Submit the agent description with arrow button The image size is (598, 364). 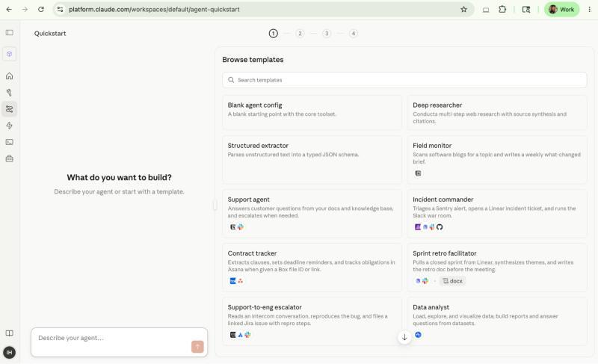[x=197, y=347]
